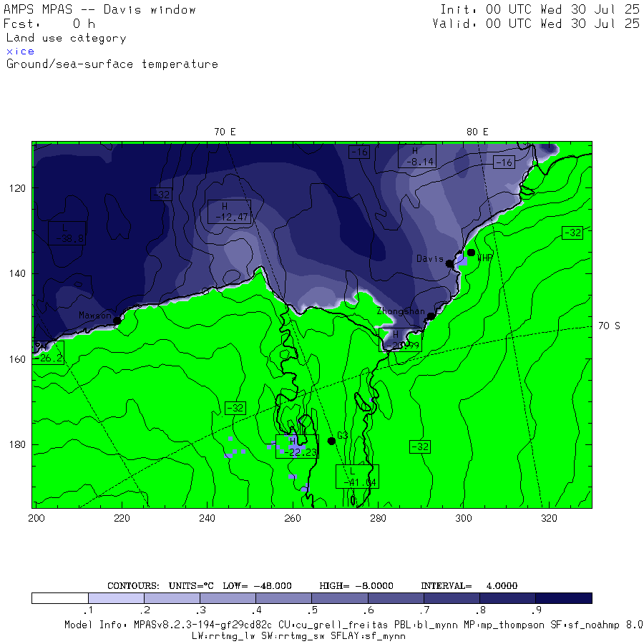Click the '70 E' longitude label
This screenshot has height=644, width=644.
click(225, 132)
